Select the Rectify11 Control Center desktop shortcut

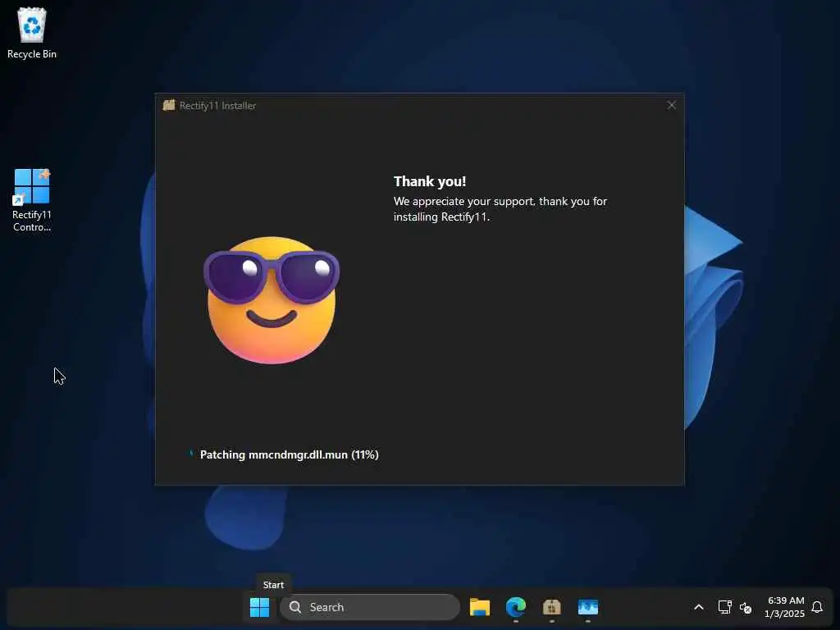pos(32,200)
